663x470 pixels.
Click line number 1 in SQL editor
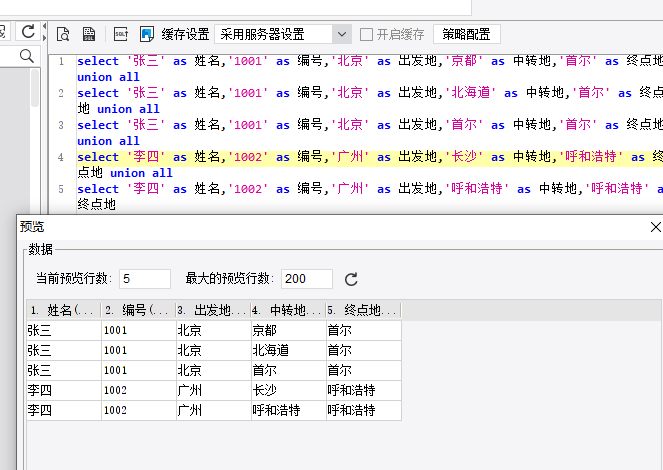point(61,62)
